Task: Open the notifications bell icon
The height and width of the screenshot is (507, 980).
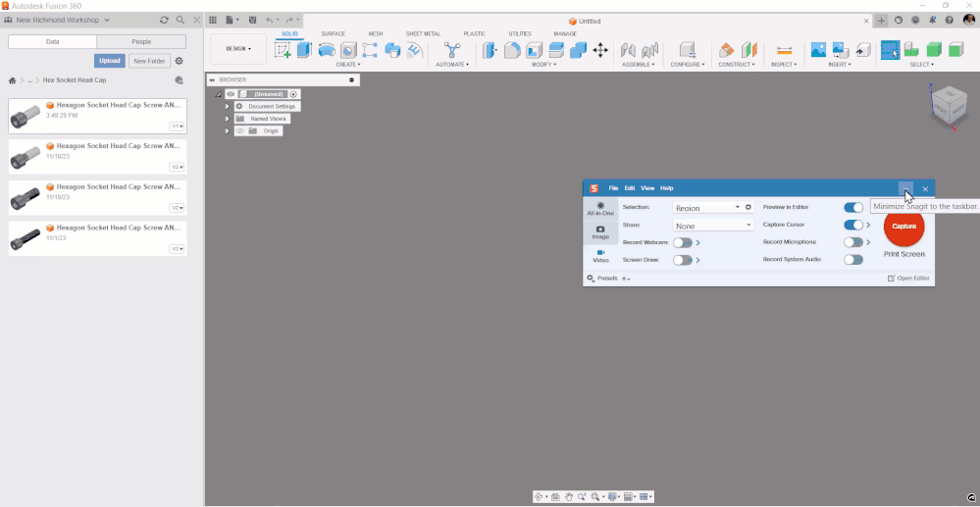Action: [x=933, y=20]
